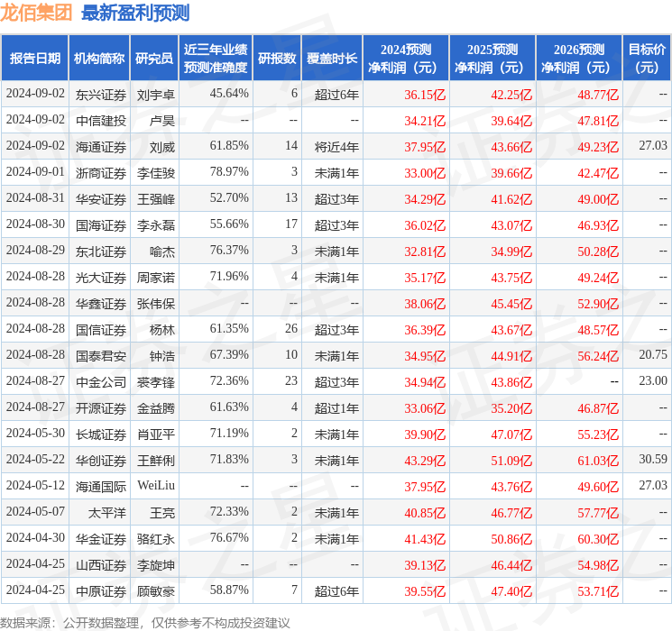672x631 pixels.
Task: Click the 49.00亿 forecast value
Action: 598,199
